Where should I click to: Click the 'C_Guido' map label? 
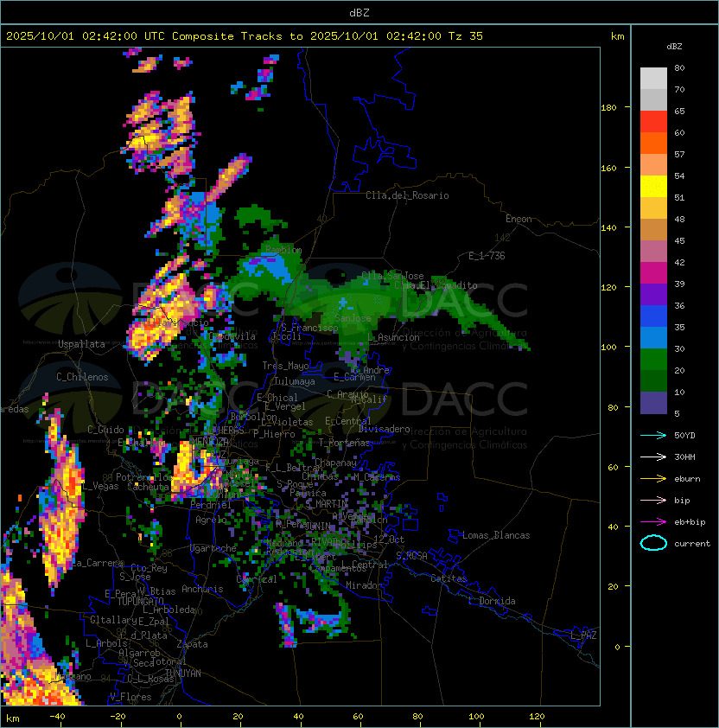[x=105, y=430]
